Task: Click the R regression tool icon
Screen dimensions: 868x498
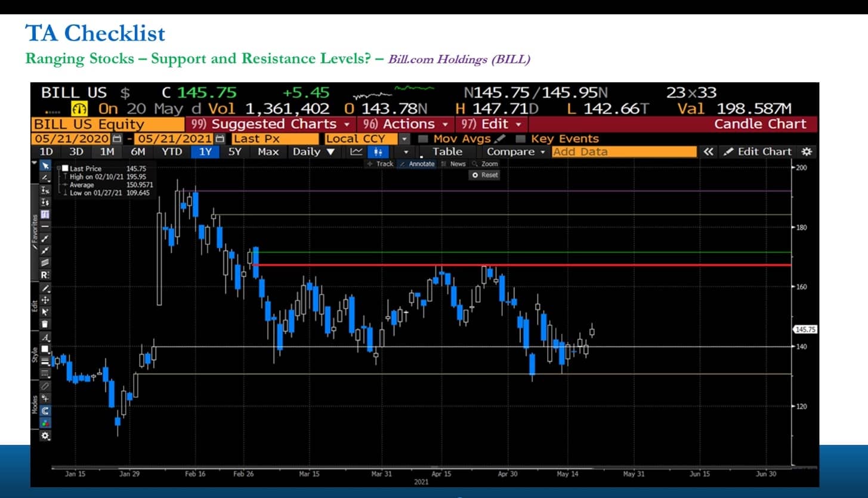Action: click(x=45, y=275)
